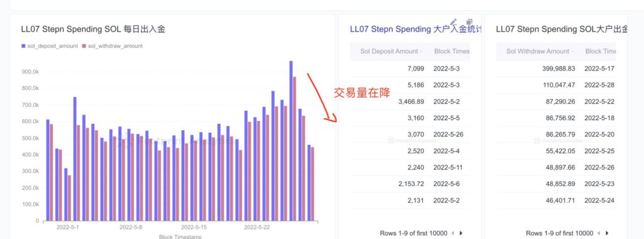Select deposit amount cell 3,466.89

411,101
